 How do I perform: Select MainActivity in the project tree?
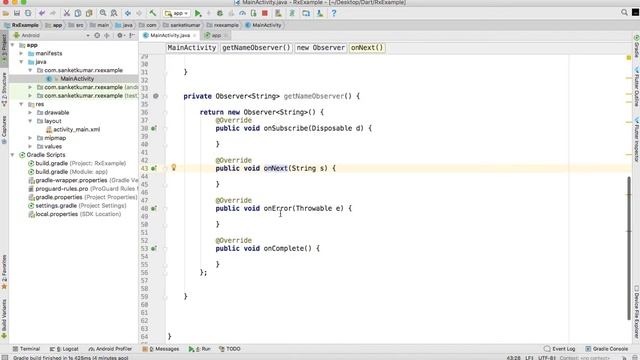click(77, 79)
